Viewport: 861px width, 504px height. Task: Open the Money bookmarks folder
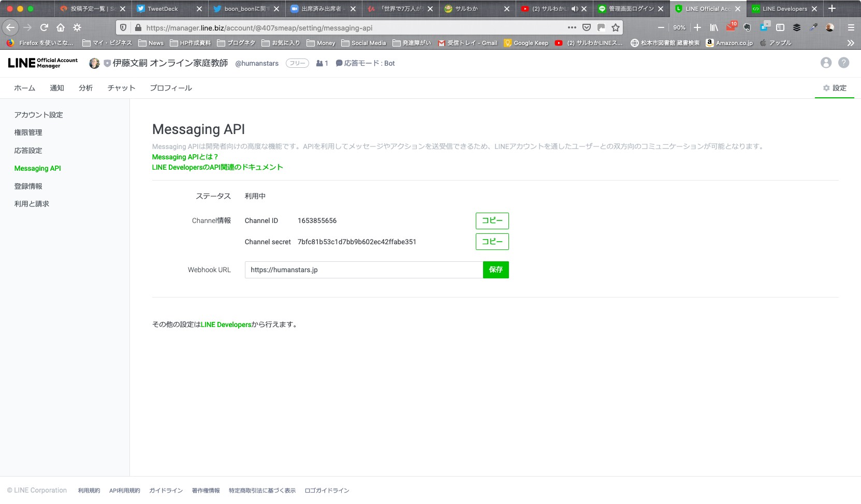coord(320,43)
